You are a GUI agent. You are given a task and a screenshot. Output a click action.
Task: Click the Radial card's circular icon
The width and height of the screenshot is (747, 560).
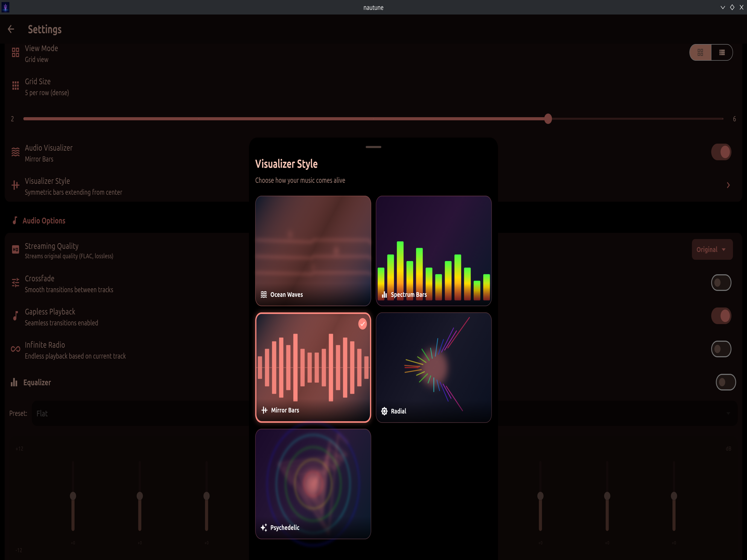384,412
